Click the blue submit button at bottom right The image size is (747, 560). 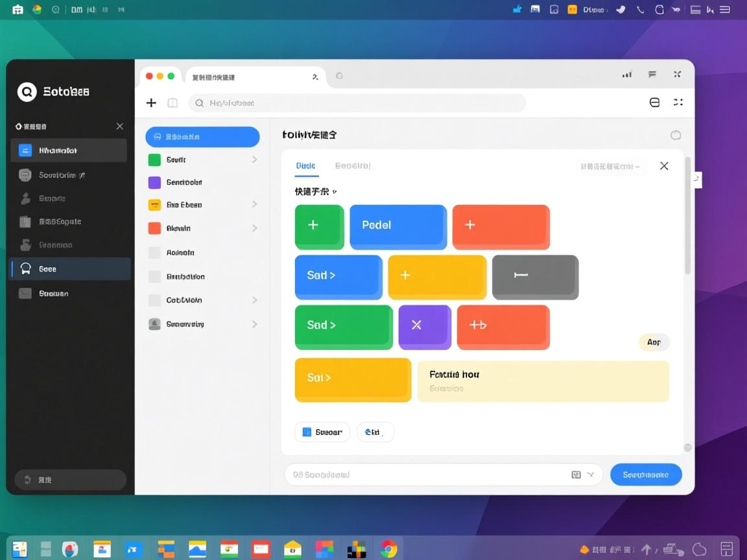point(646,474)
